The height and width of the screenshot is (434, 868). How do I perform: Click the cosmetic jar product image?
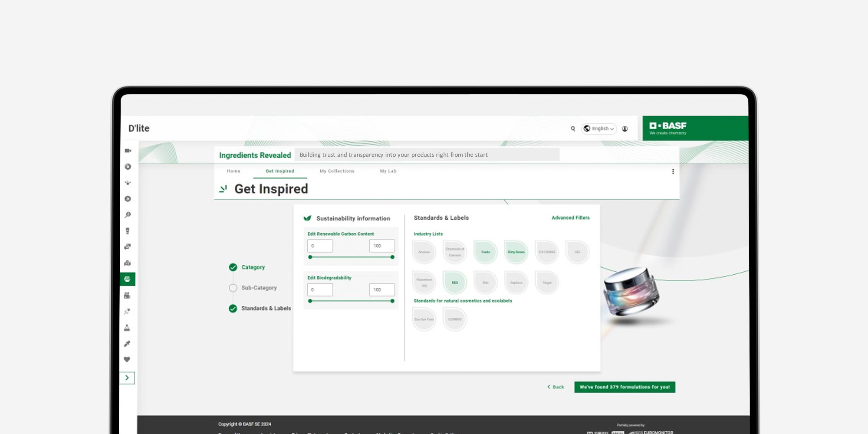click(631, 292)
